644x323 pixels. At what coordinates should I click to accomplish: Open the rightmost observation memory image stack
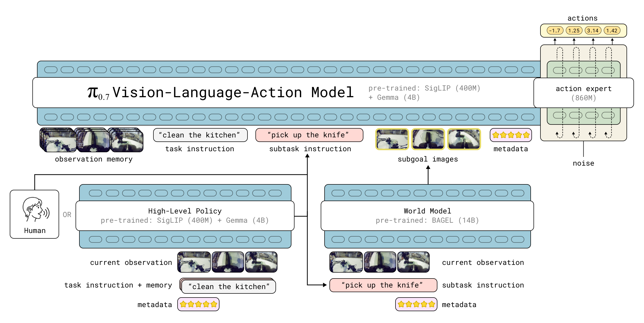pos(126,140)
